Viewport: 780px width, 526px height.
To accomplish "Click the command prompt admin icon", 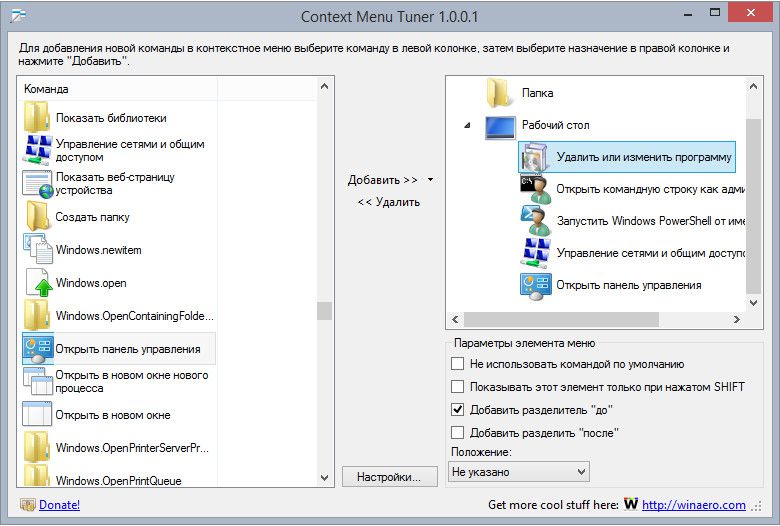I will click(x=535, y=189).
